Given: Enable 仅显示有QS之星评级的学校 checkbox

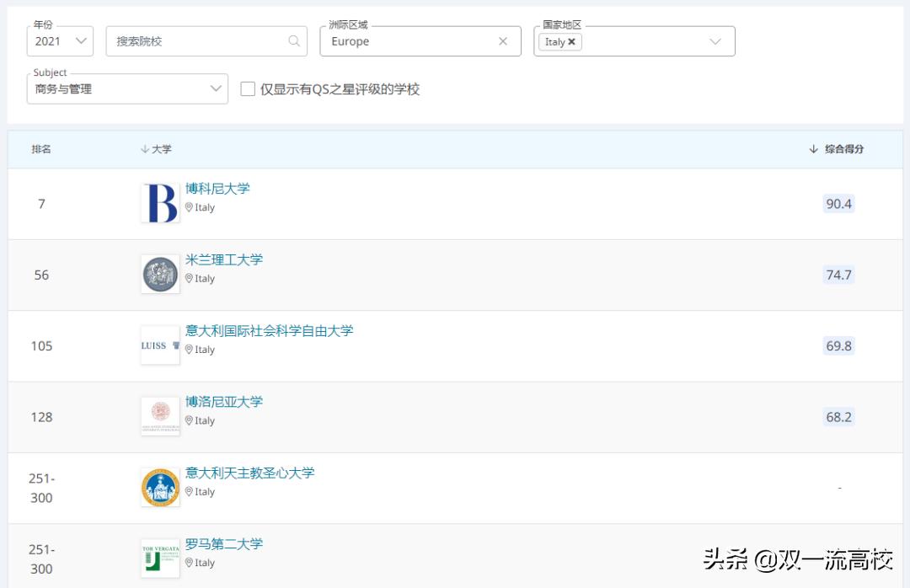Looking at the screenshot, I should pos(248,88).
